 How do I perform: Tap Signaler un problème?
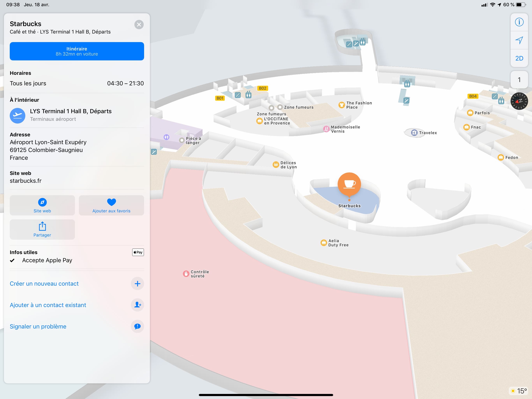pos(38,326)
